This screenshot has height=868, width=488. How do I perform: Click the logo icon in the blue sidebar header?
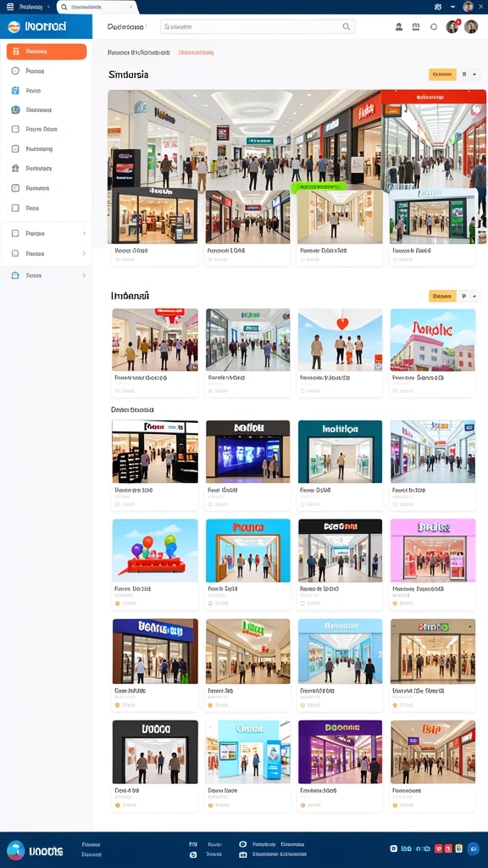(x=14, y=26)
